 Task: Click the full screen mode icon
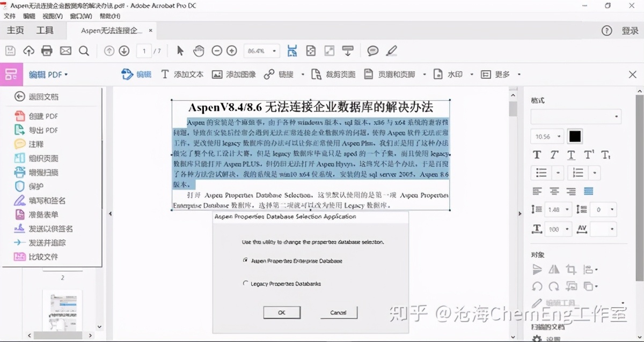click(x=330, y=51)
